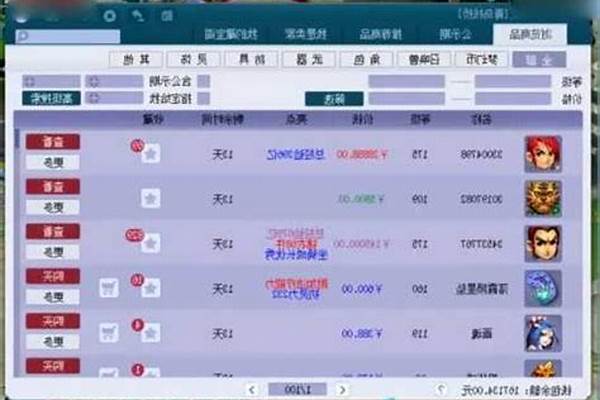Switch to the 公示期 tab
This screenshot has height=400, width=600.
(455, 34)
